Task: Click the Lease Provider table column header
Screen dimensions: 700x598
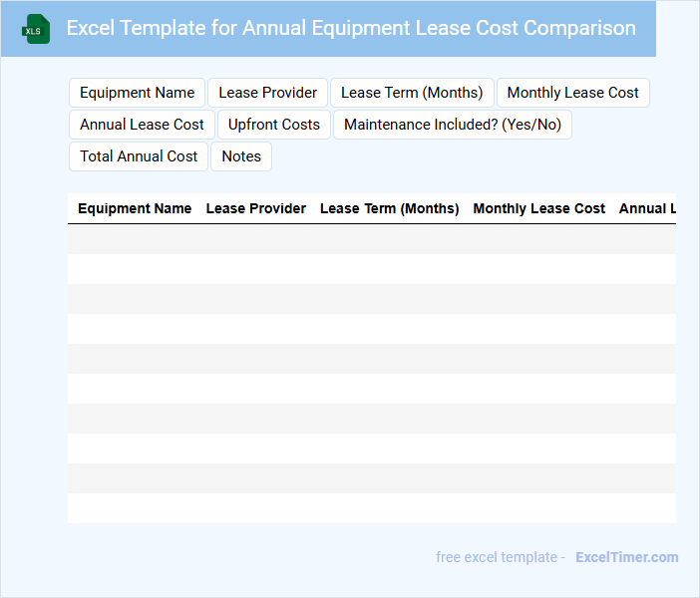Action: (256, 208)
